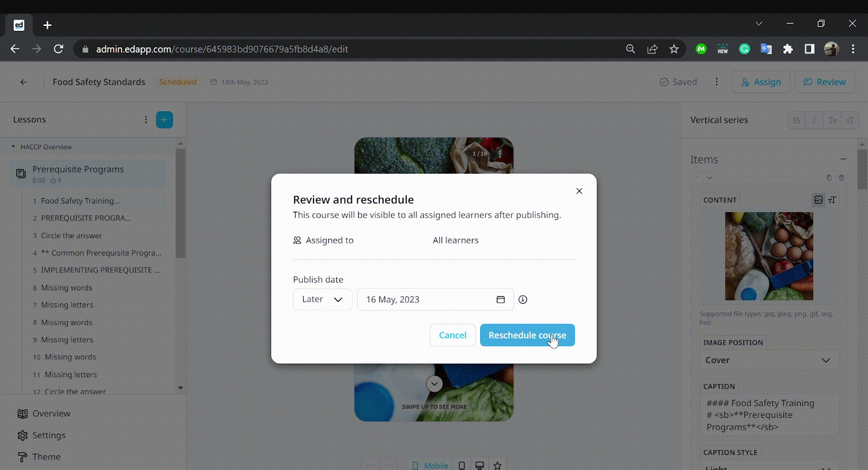Cancel the reschedule dialog
This screenshot has width=868, height=470.
(452, 335)
